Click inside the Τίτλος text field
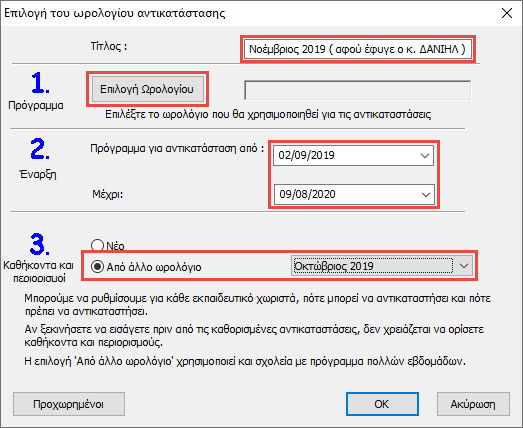Image resolution: width=523 pixels, height=428 pixels. (x=357, y=49)
